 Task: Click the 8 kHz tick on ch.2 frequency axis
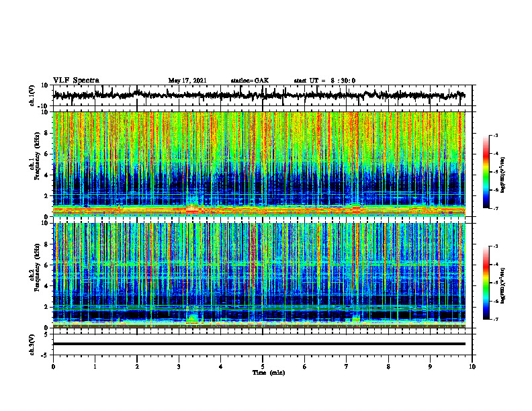pos(46,244)
